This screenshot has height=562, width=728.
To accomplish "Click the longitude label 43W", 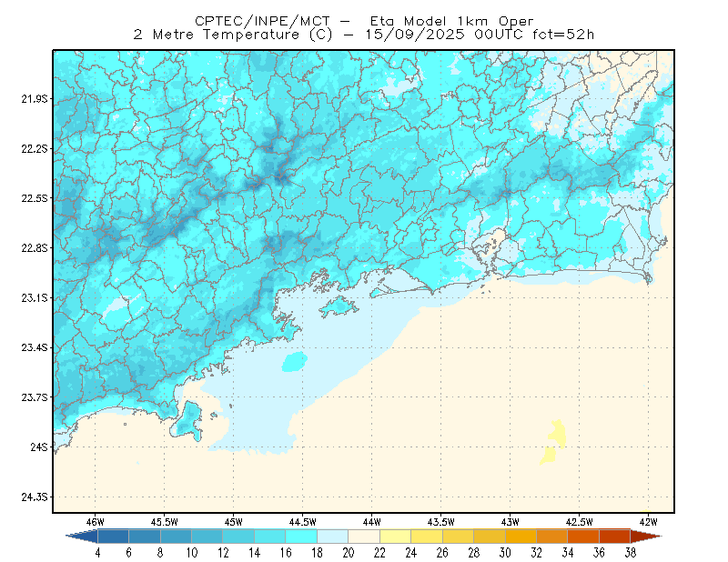I will pos(511,522).
